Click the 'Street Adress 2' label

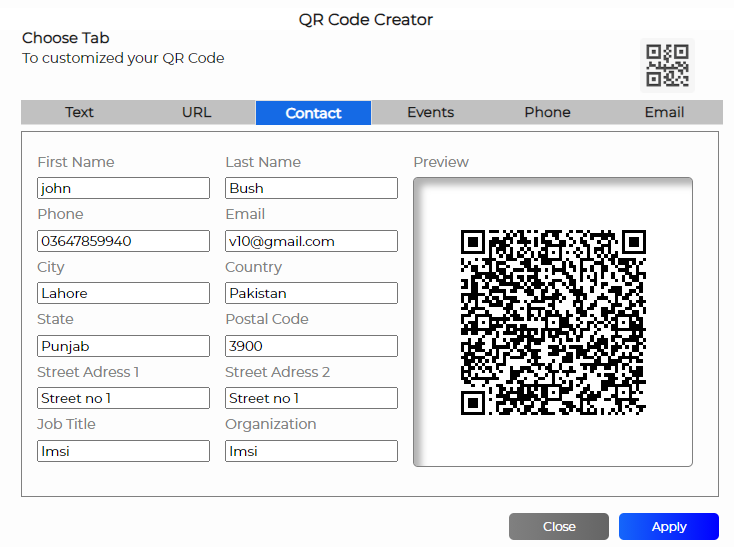tap(278, 372)
